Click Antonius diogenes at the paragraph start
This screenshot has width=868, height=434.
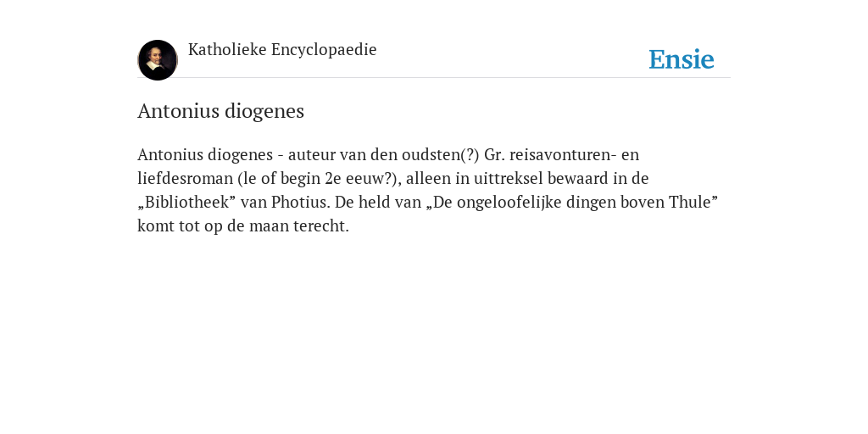click(x=205, y=155)
